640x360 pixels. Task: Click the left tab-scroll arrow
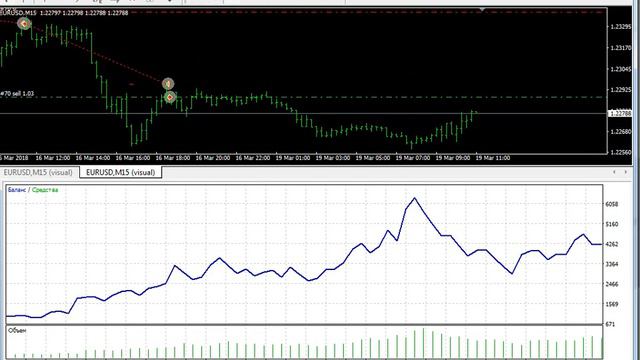[614, 172]
